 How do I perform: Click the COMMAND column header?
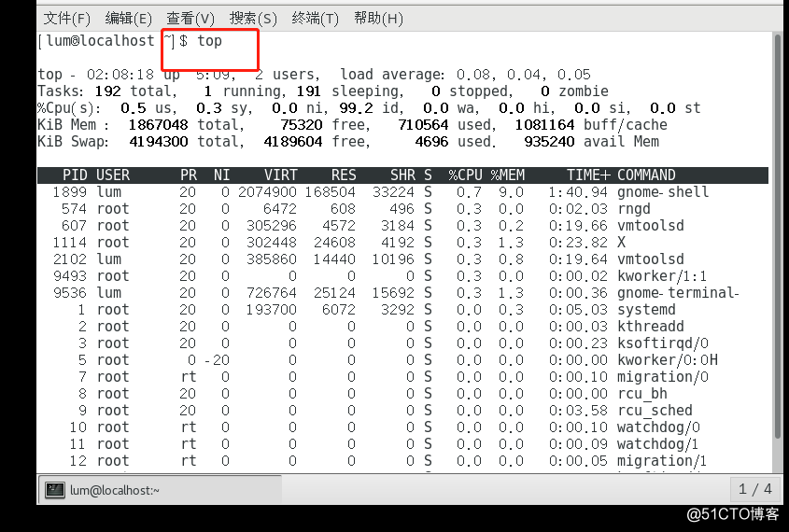(646, 175)
